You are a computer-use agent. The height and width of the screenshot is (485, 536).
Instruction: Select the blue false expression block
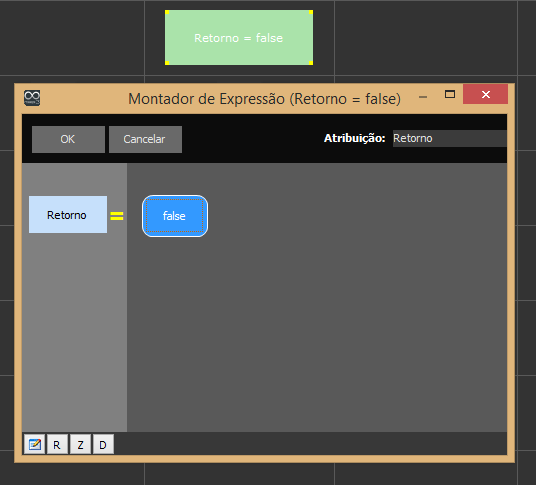point(175,216)
